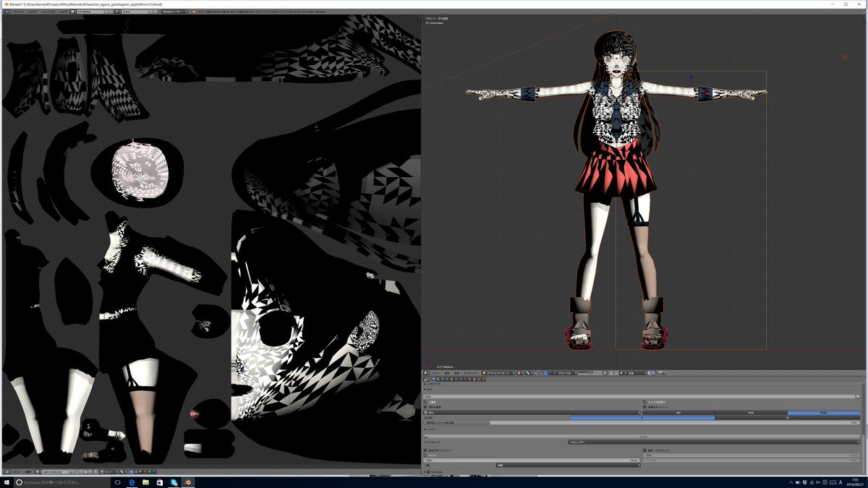Toggle the 結果をキャッシュ checkbox
Image resolution: width=868 pixels, height=488 pixels.
click(x=644, y=406)
